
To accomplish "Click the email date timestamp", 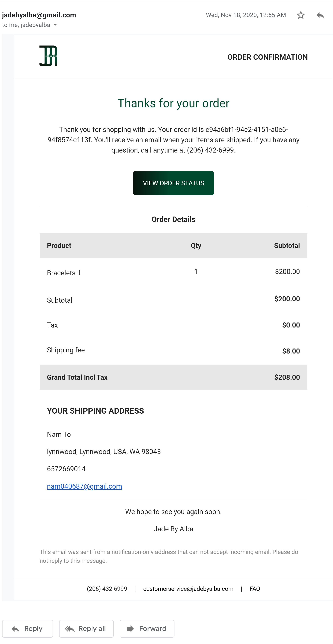I will pyautogui.click(x=246, y=15).
